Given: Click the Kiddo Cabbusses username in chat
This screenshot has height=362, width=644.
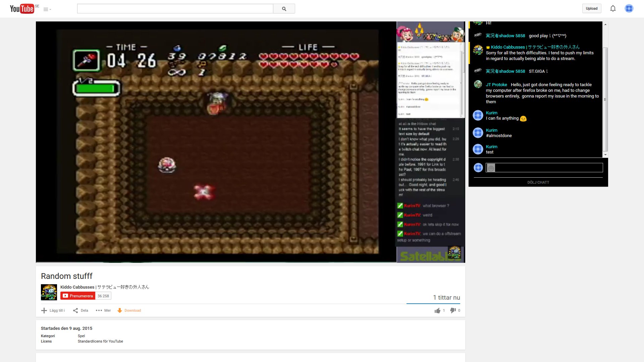Looking at the screenshot, I should [x=535, y=47].
